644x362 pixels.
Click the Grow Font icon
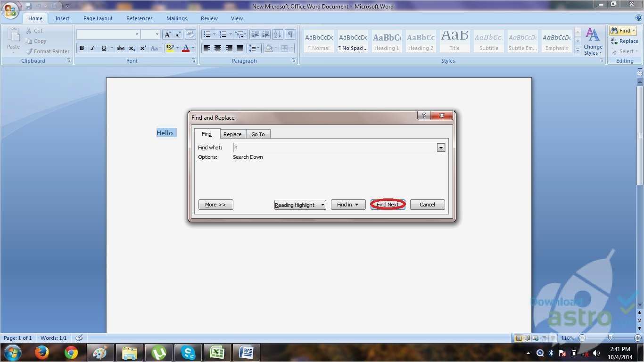tap(167, 34)
